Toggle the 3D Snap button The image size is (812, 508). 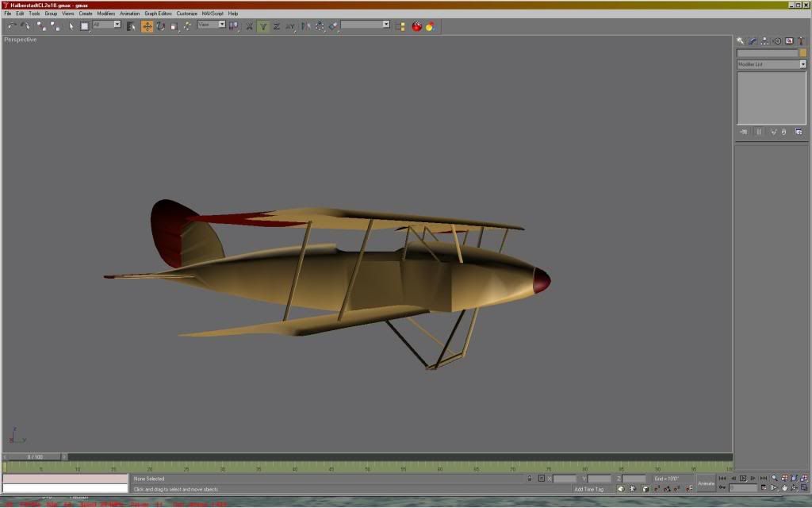tap(657, 489)
